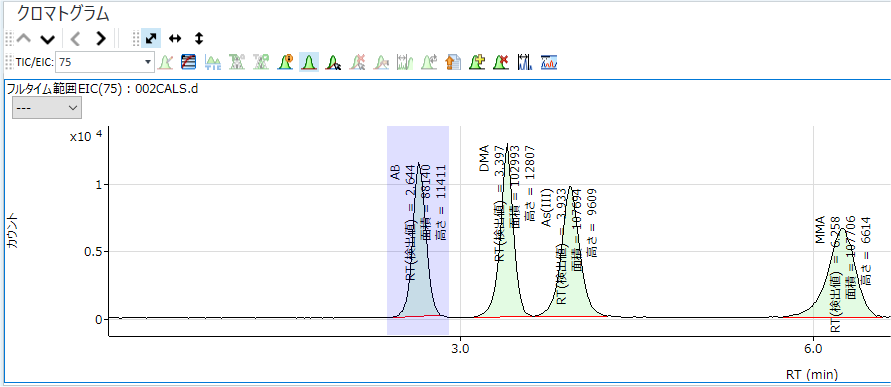The image size is (891, 387).
Task: Click the down chevron navigation arrow
Action: click(x=48, y=39)
